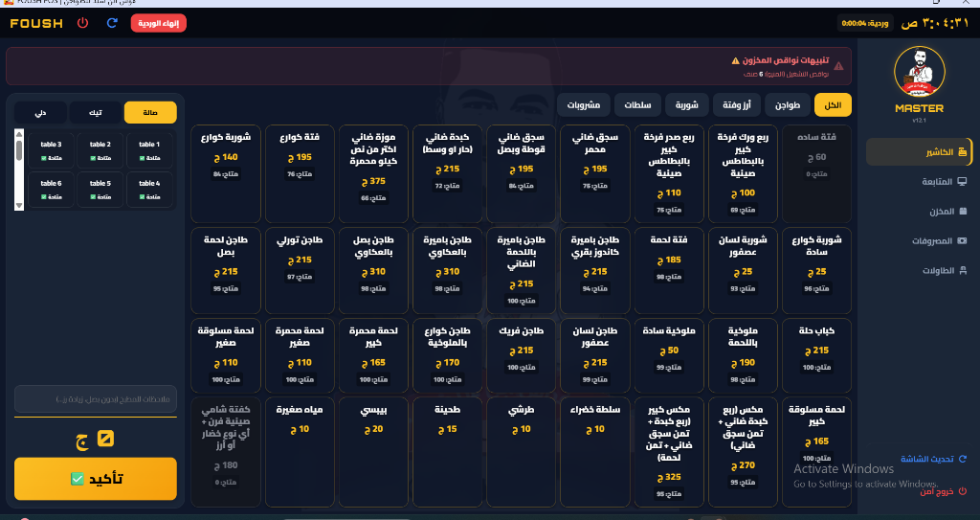The width and height of the screenshot is (980, 520).
Task: Add طاجن فريك 215 item
Action: pyautogui.click(x=521, y=355)
